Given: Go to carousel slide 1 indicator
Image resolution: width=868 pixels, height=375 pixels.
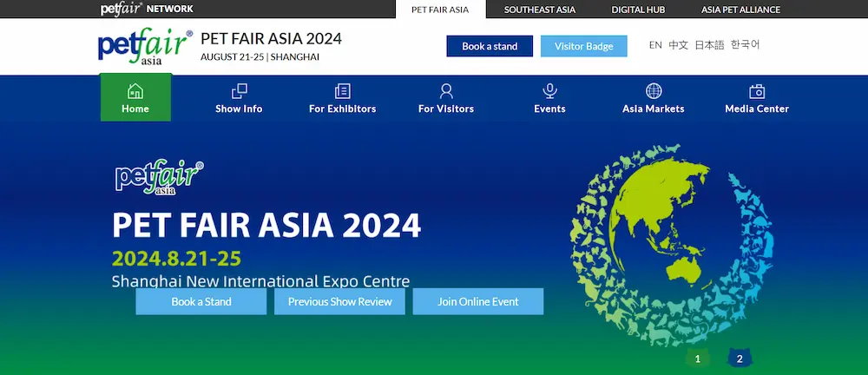Looking at the screenshot, I should pos(698,359).
